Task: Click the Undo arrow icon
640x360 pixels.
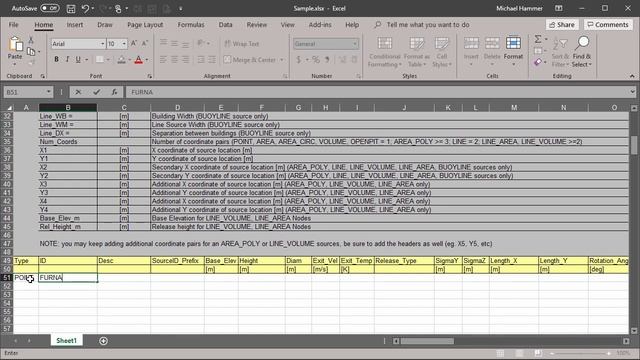Action: 85,8
